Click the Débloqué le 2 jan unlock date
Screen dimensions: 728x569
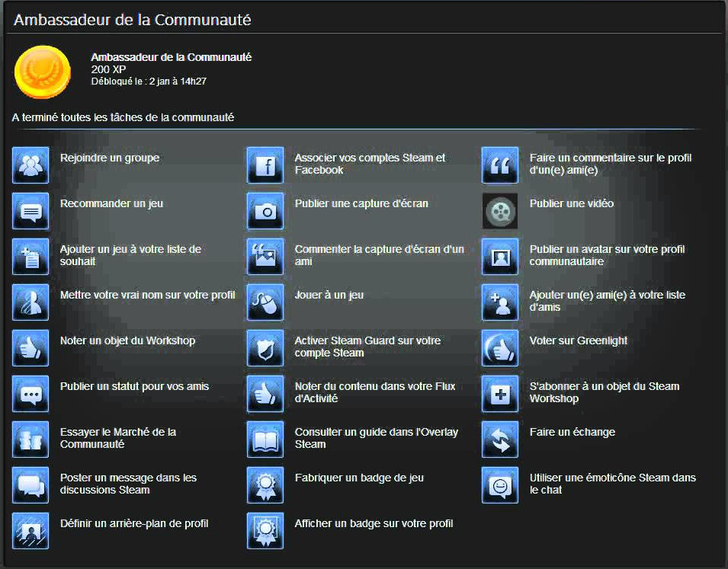pyautogui.click(x=149, y=82)
